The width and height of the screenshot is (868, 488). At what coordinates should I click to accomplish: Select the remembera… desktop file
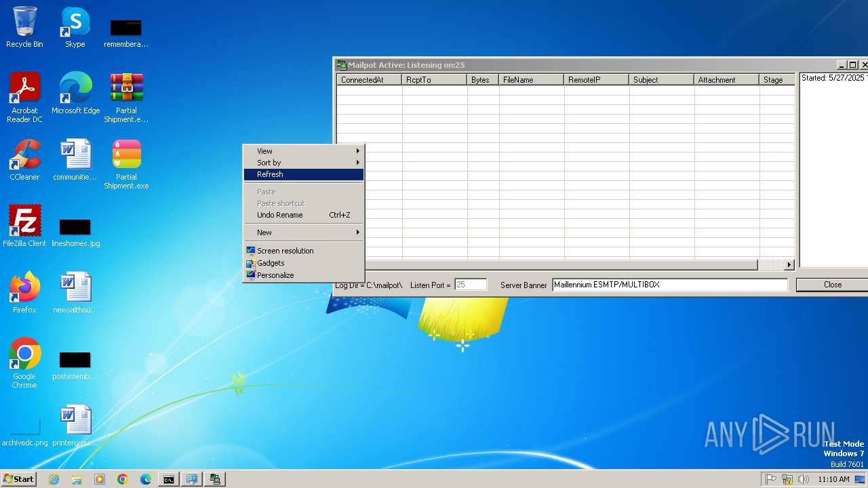click(126, 32)
